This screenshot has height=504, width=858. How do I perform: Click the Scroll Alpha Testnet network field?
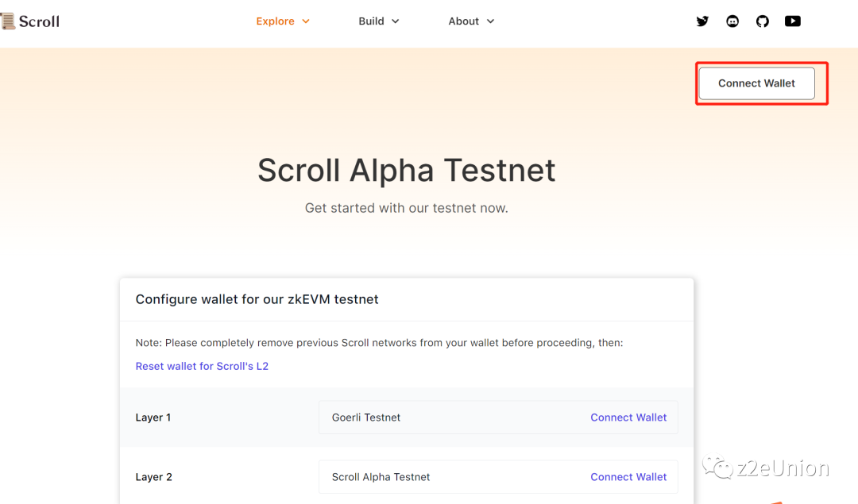[x=381, y=477]
